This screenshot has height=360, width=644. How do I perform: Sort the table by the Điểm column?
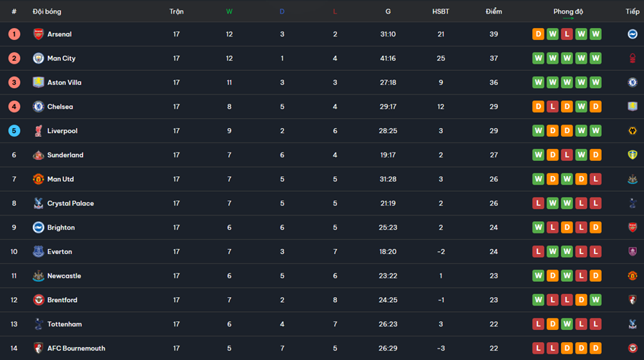(494, 11)
